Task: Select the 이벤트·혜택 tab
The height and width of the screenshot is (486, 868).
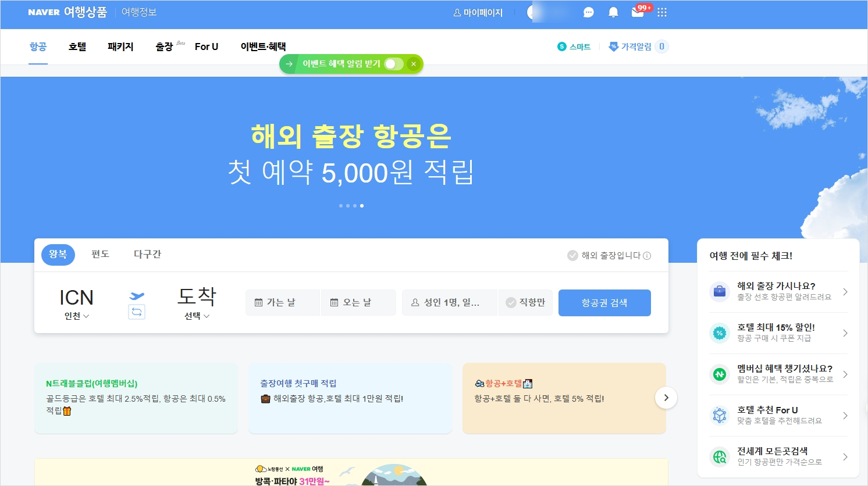Action: [x=263, y=47]
